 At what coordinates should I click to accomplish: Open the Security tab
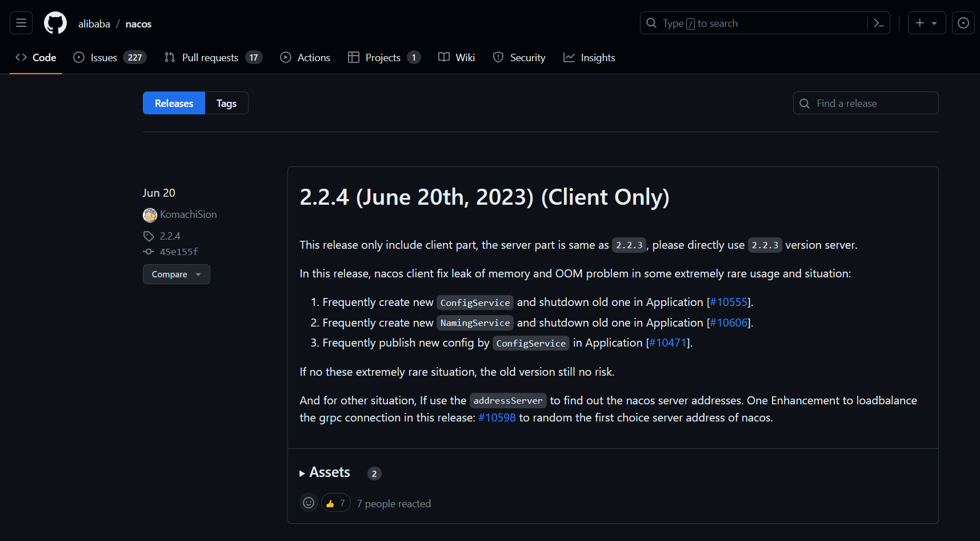pos(519,57)
